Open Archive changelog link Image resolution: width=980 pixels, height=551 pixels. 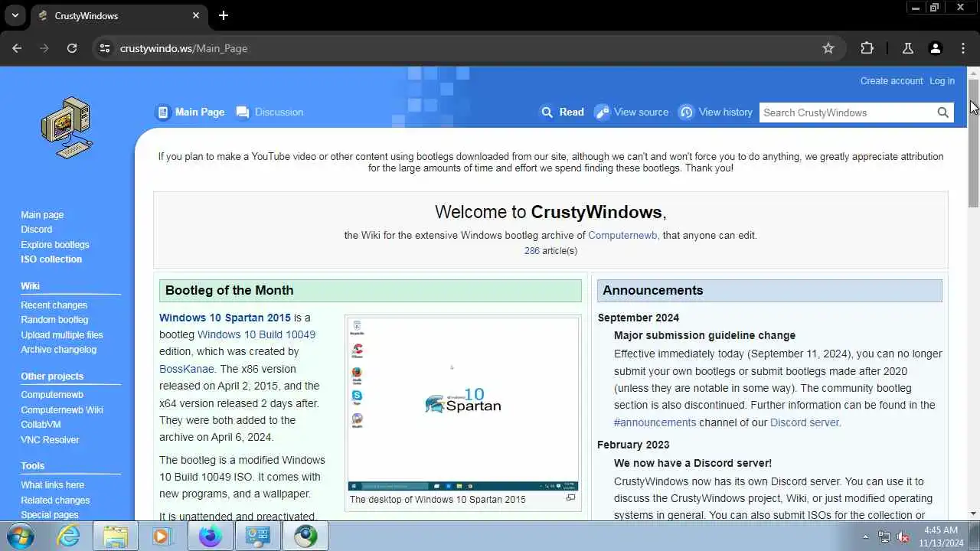58,350
